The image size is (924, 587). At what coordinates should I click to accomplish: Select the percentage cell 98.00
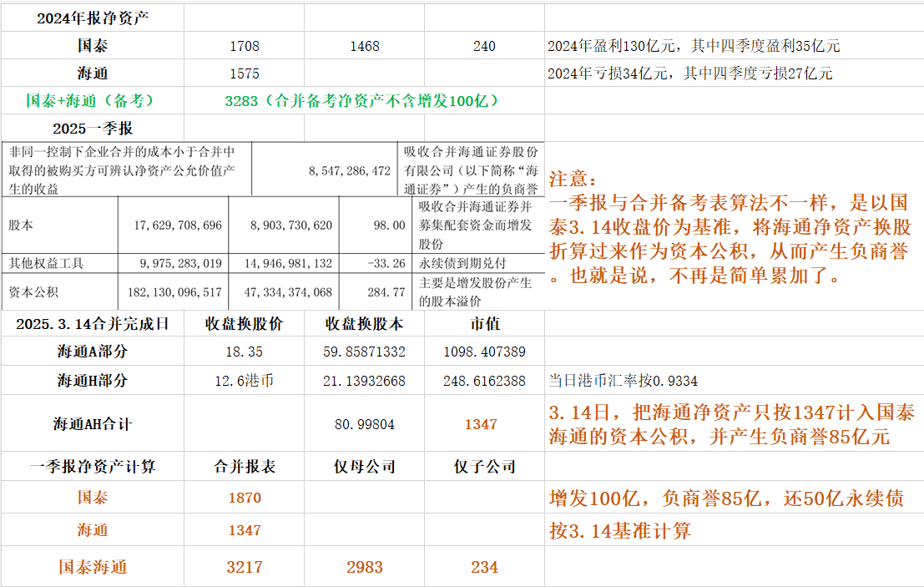[x=389, y=225]
